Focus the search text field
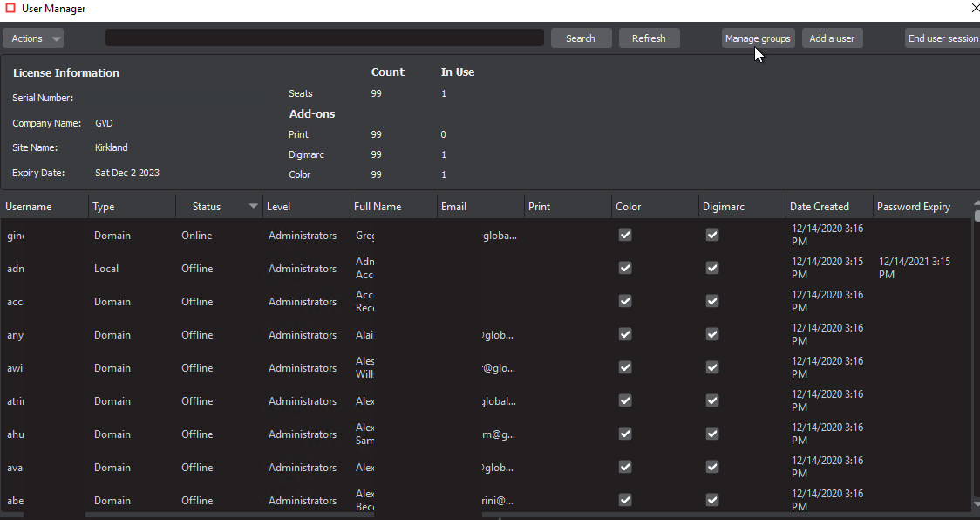980x520 pixels. click(x=324, y=38)
